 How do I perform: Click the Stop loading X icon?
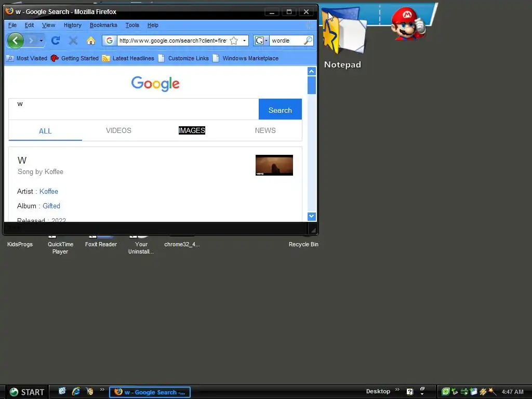click(73, 41)
